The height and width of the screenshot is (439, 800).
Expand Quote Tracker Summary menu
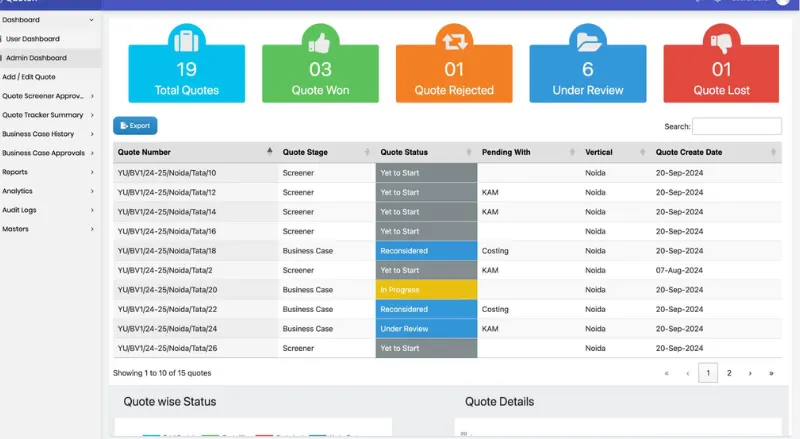(92, 115)
